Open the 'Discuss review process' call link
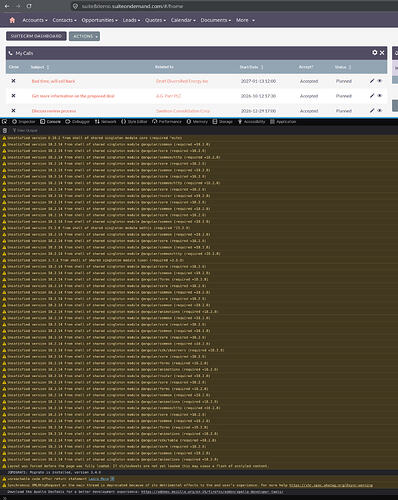The width and height of the screenshot is (398, 500). click(x=54, y=111)
